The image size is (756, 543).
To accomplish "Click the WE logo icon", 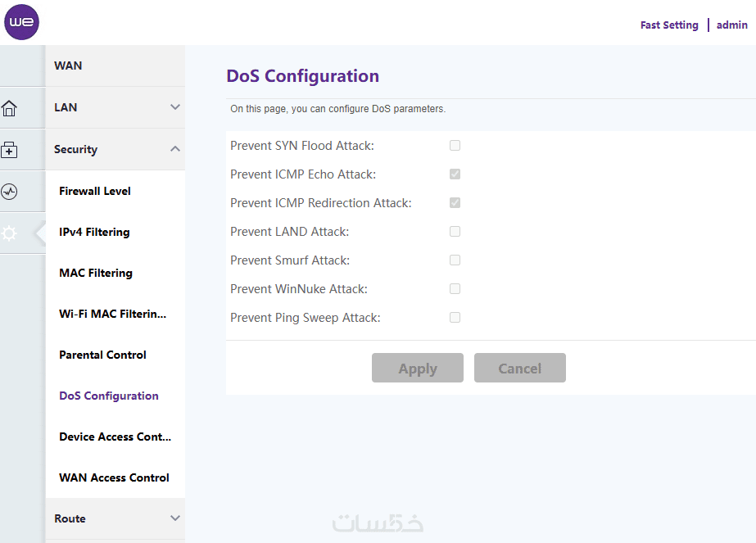I will (22, 22).
